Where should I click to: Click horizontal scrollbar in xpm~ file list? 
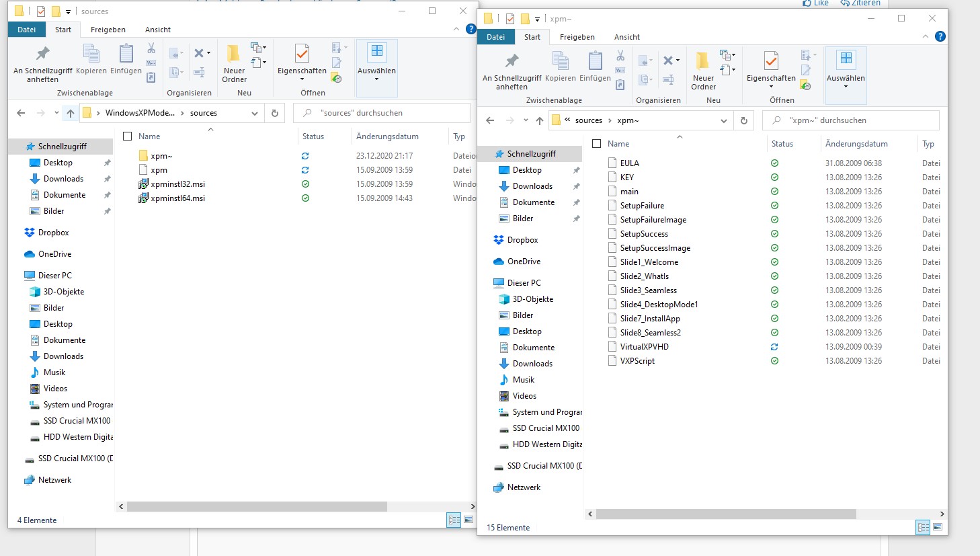click(726, 514)
